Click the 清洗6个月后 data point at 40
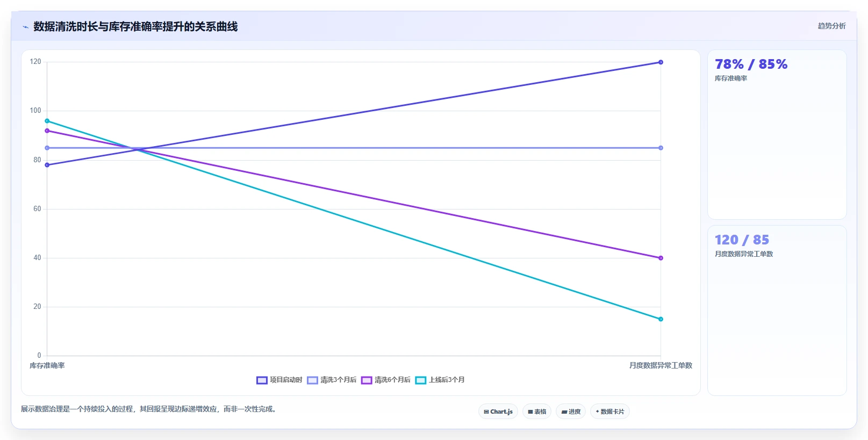 [x=661, y=258]
